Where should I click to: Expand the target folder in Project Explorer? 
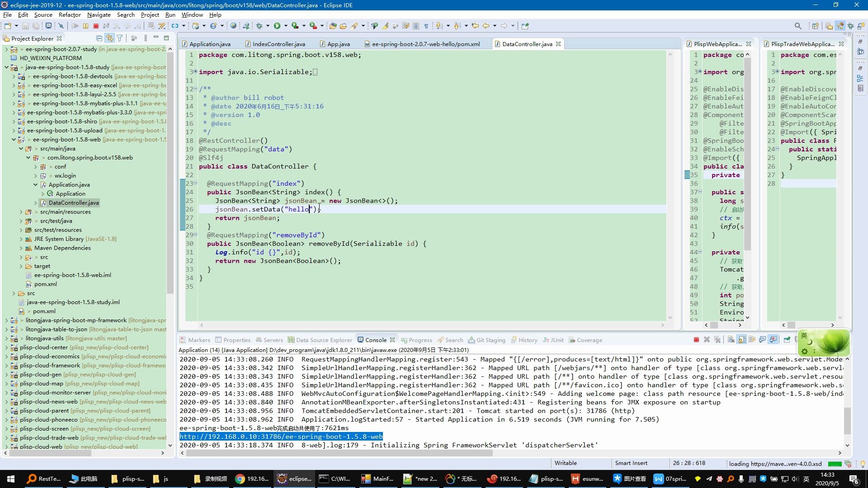click(x=22, y=266)
